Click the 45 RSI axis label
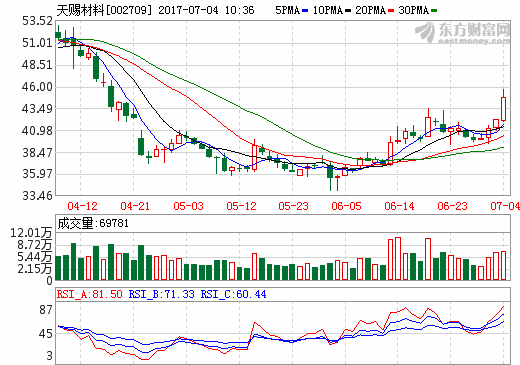520x365 pixels. tap(46, 333)
